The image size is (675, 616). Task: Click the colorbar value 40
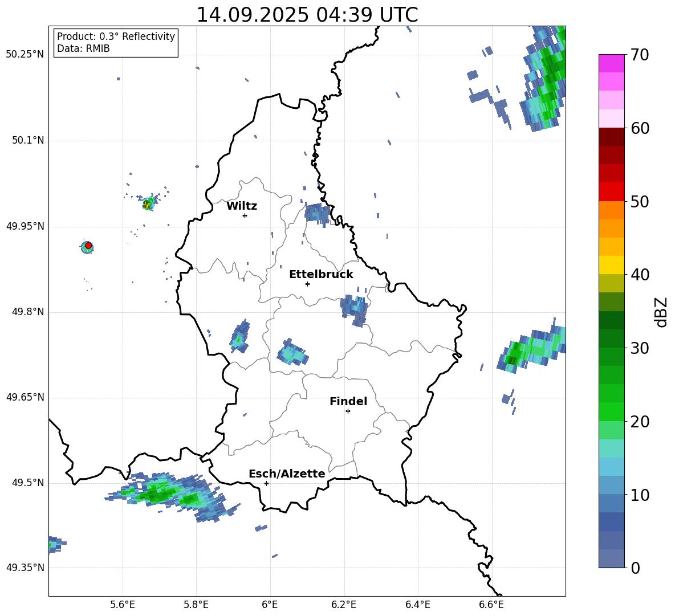(x=640, y=275)
